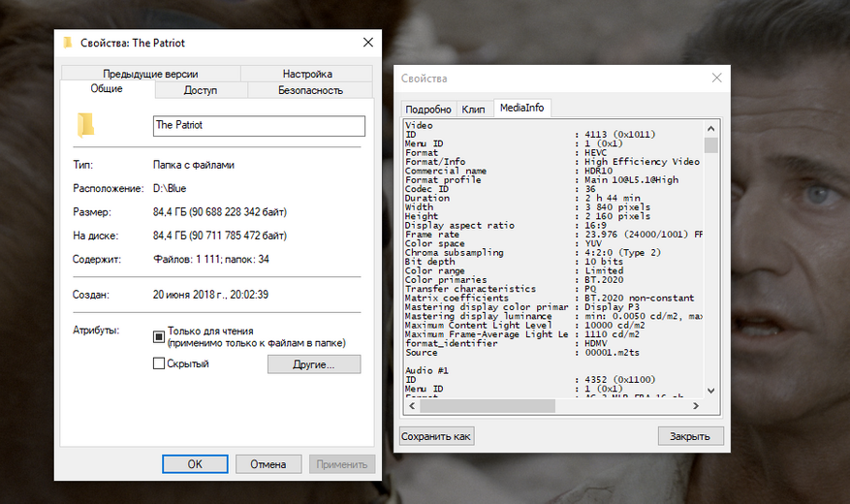Click folder name field 'The Patriot'
The width and height of the screenshot is (850, 504).
tap(259, 126)
